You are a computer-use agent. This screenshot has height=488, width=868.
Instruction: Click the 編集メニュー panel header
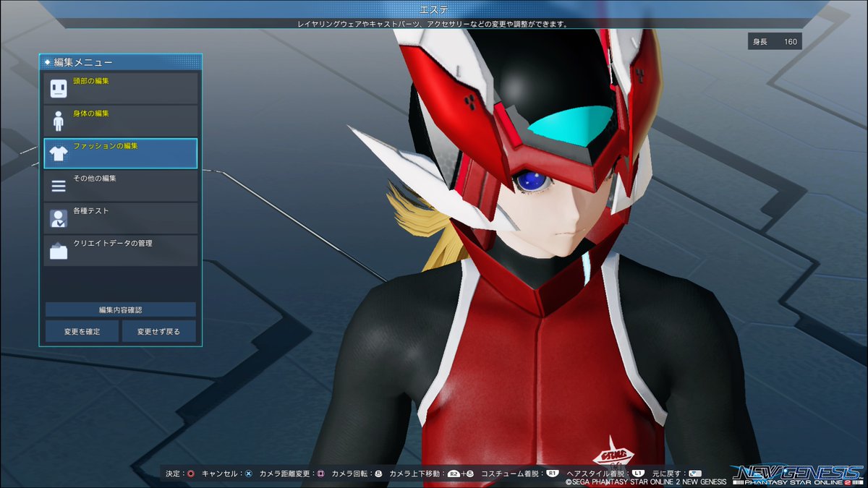pos(121,62)
